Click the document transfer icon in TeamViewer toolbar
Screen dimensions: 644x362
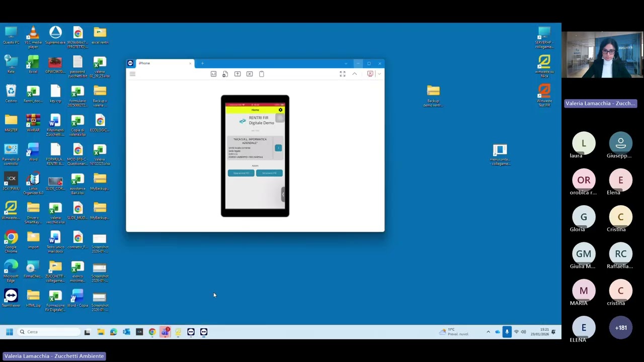click(225, 74)
